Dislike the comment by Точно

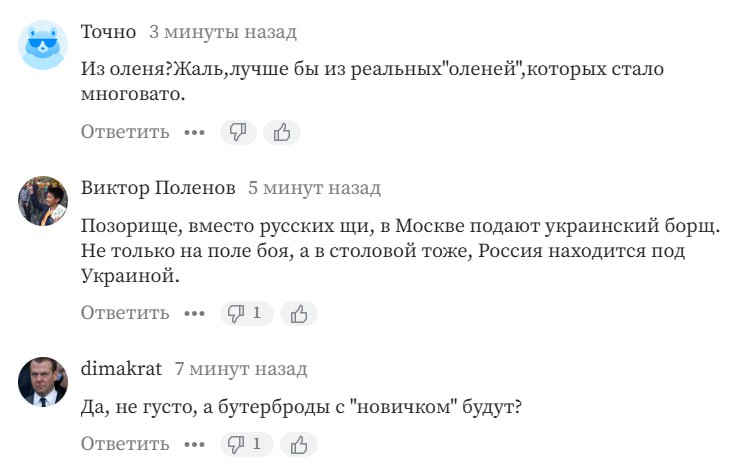click(x=239, y=132)
